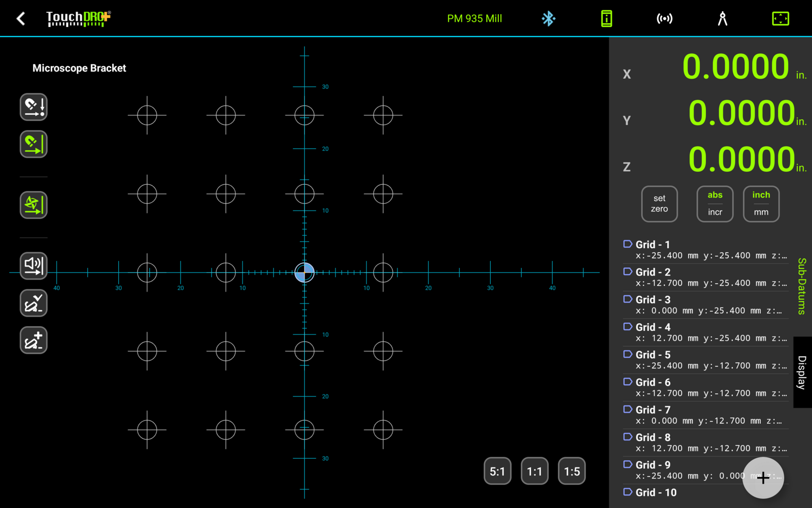Click the Grid - 9 datum tag icon

628,464
